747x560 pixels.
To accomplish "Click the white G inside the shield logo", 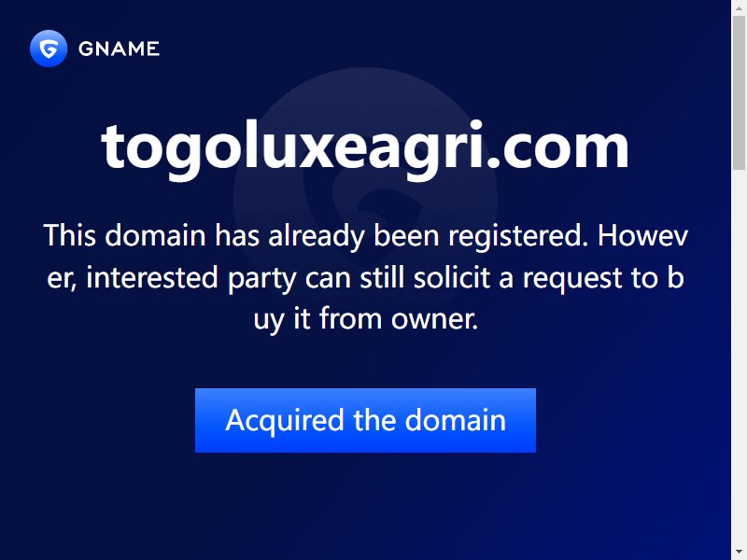I will pyautogui.click(x=49, y=49).
